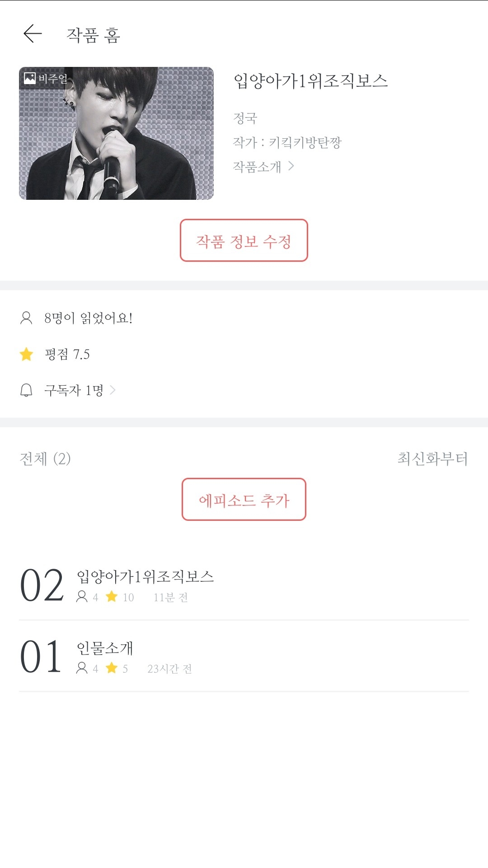The image size is (488, 868).
Task: Expand the 작품소개 chevron
Action: click(291, 166)
